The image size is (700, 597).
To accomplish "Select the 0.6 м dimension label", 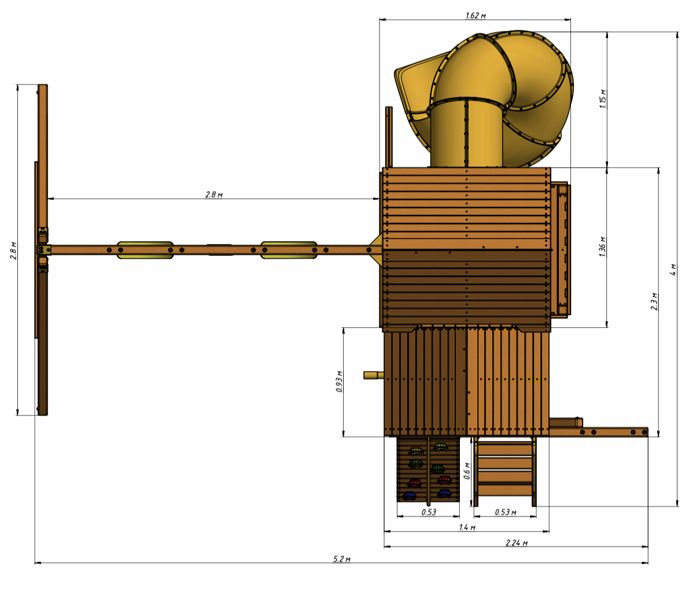I will pos(467,471).
